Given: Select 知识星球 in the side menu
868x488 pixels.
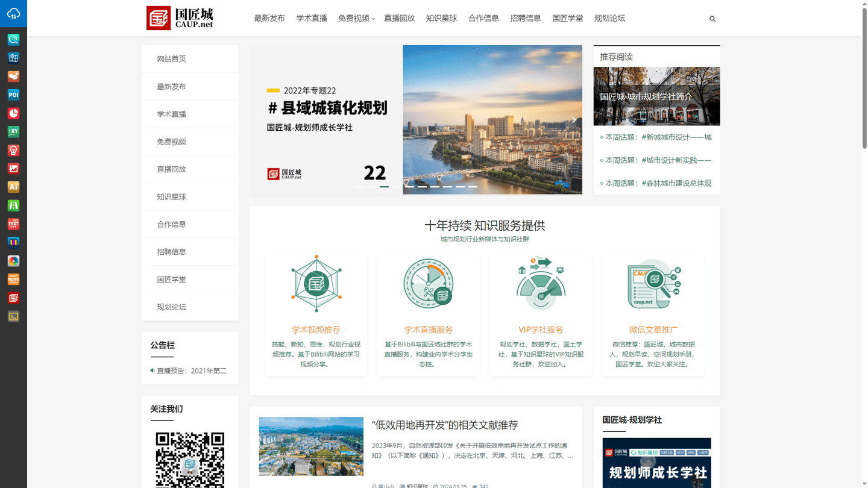Looking at the screenshot, I should point(190,197).
